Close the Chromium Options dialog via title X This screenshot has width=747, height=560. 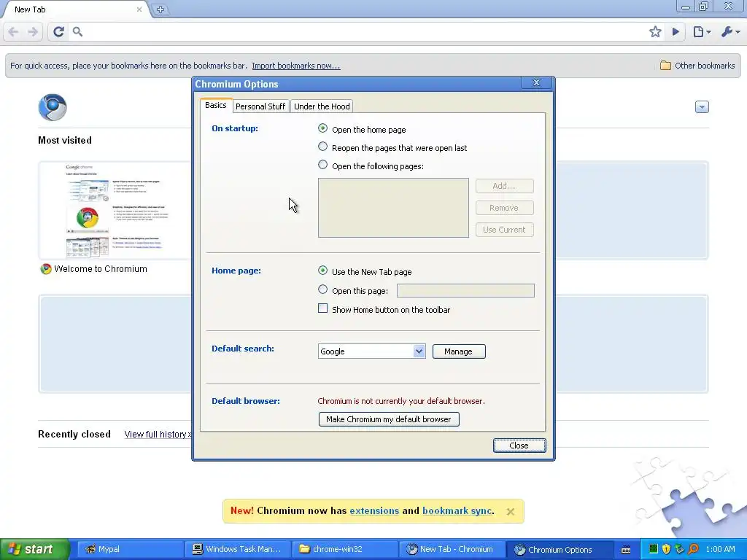coord(536,82)
